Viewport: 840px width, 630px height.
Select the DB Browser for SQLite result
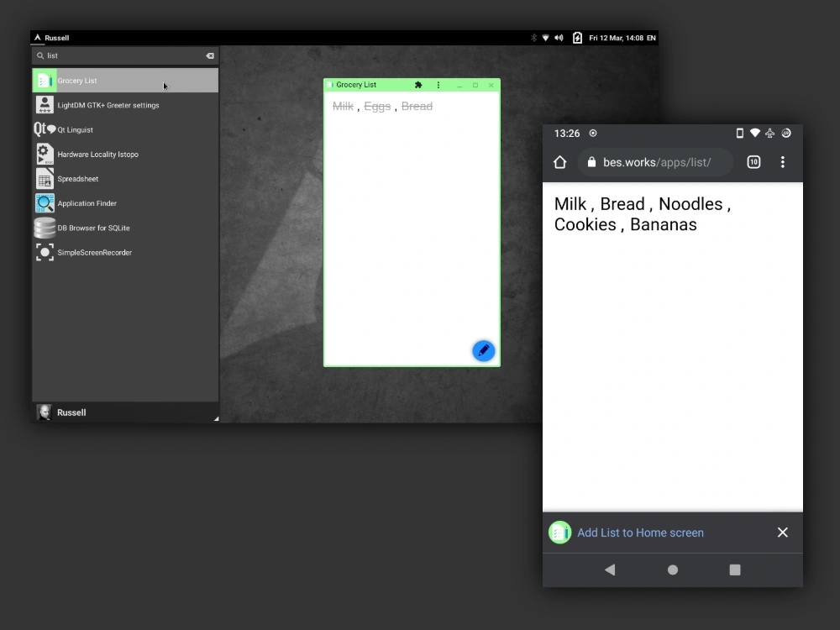point(125,228)
